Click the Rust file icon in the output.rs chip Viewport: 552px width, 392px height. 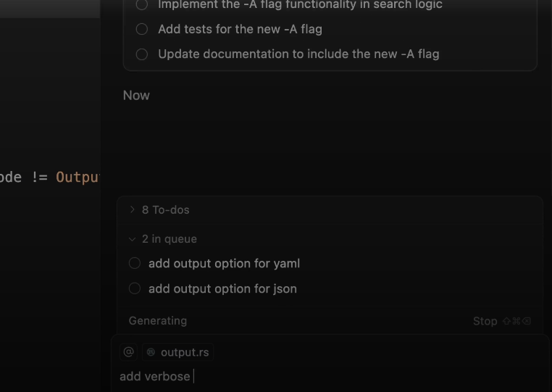pos(151,353)
